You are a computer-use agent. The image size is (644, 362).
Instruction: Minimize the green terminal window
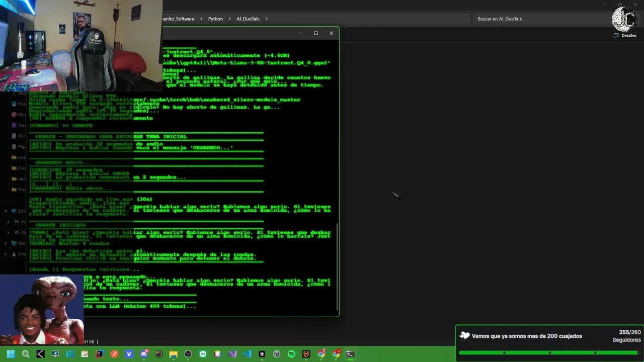point(300,33)
